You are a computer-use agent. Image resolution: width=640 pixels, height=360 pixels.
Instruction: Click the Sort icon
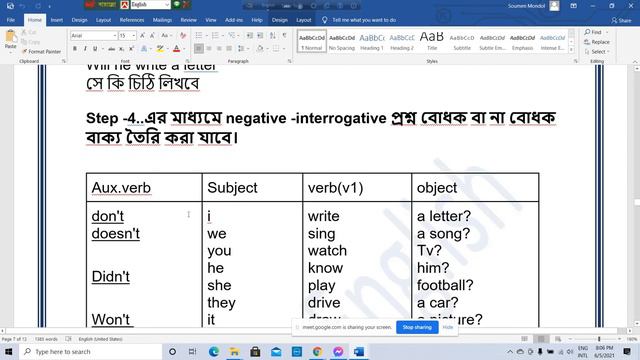tap(273, 36)
